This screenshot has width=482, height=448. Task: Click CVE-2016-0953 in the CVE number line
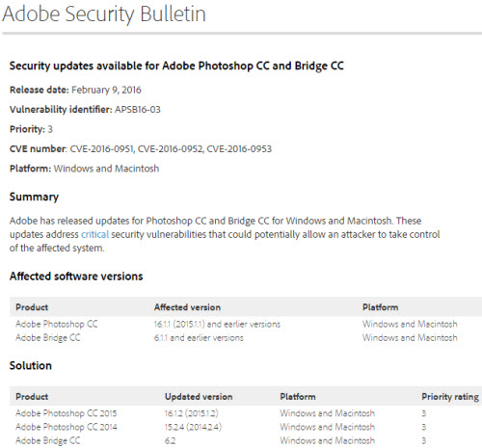click(x=239, y=149)
